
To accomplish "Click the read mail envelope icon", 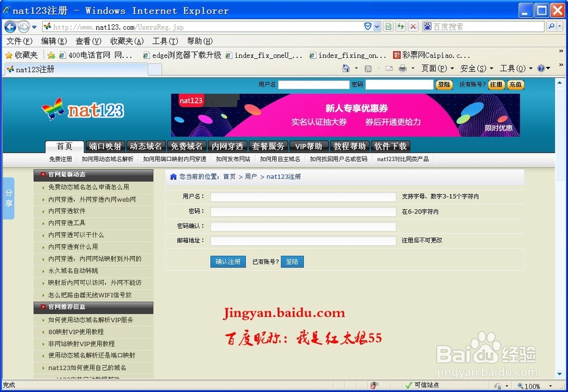I will click(x=389, y=69).
